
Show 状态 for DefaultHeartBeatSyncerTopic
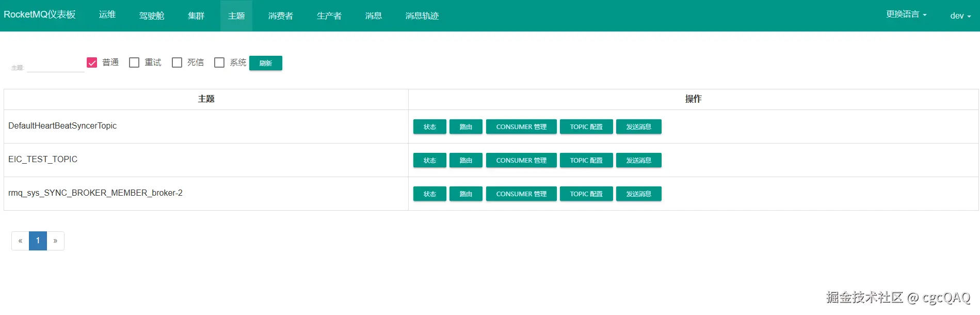pos(430,127)
